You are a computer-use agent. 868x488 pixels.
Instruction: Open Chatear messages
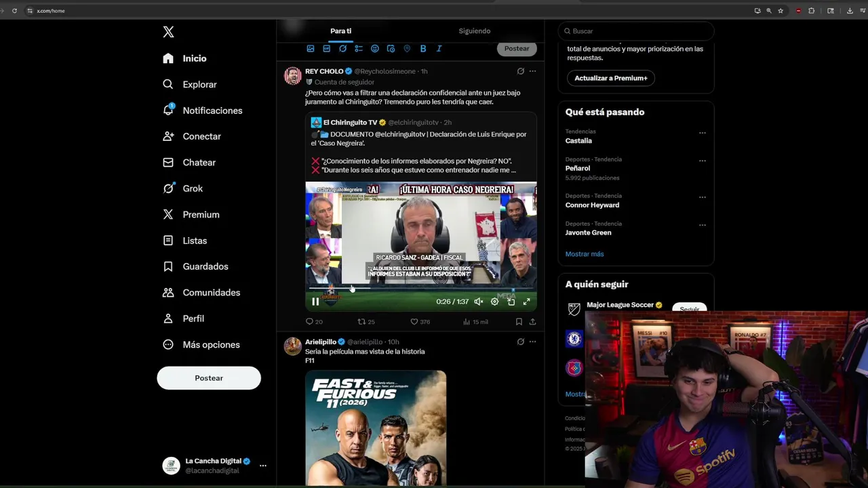pos(189,163)
